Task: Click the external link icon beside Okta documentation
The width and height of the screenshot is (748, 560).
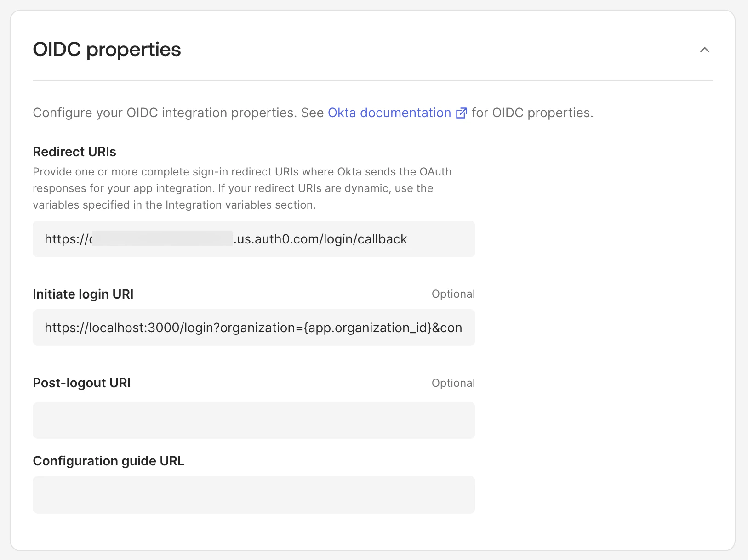Action: (461, 113)
